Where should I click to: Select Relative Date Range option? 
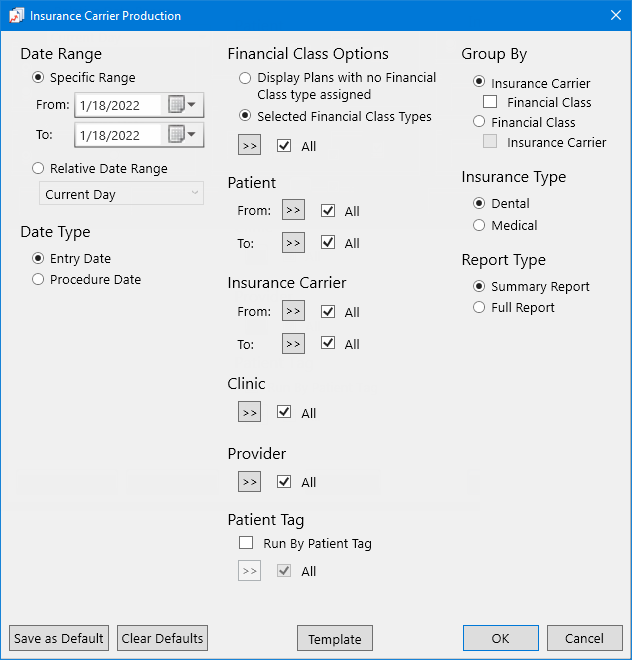coord(38,168)
